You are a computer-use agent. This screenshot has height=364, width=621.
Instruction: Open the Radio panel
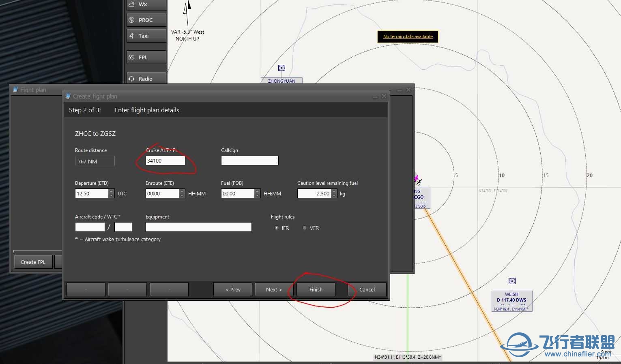point(146,78)
